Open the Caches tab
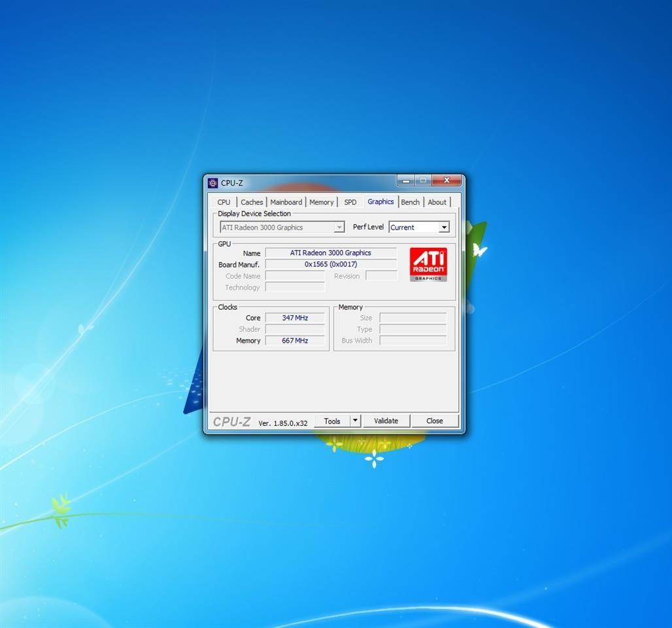The width and height of the screenshot is (672, 628). click(252, 202)
